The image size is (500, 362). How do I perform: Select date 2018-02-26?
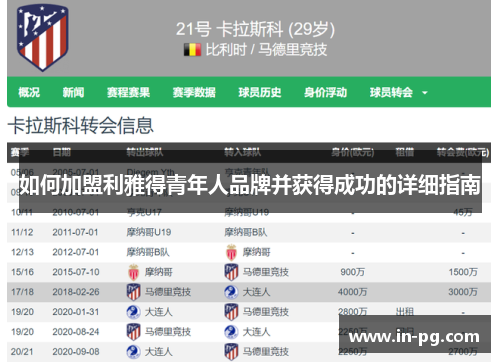pyautogui.click(x=76, y=292)
